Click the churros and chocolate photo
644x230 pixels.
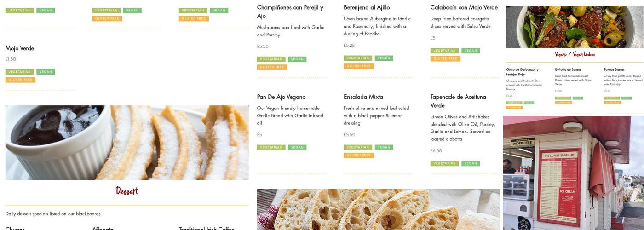(127, 143)
